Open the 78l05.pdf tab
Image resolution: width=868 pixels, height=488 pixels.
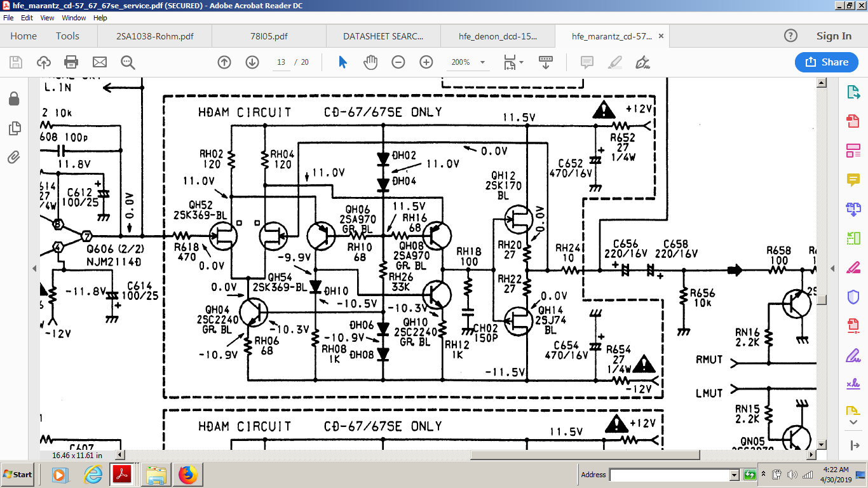click(x=269, y=36)
